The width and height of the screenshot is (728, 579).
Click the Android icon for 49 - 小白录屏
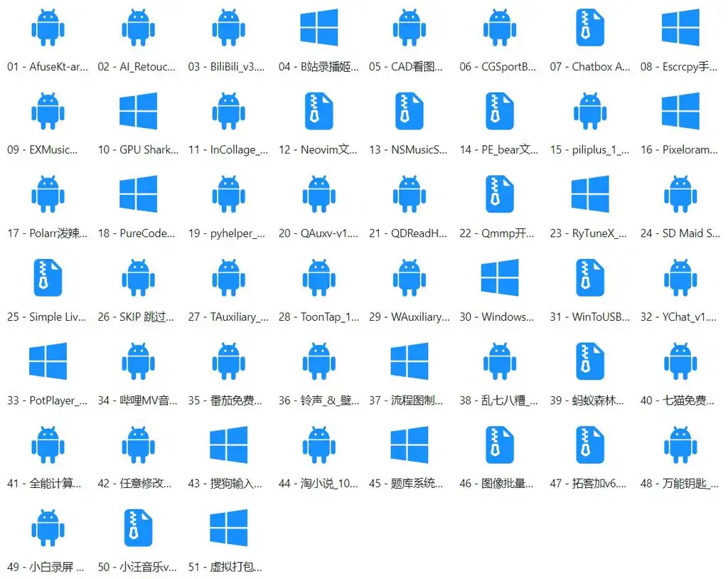[48, 528]
